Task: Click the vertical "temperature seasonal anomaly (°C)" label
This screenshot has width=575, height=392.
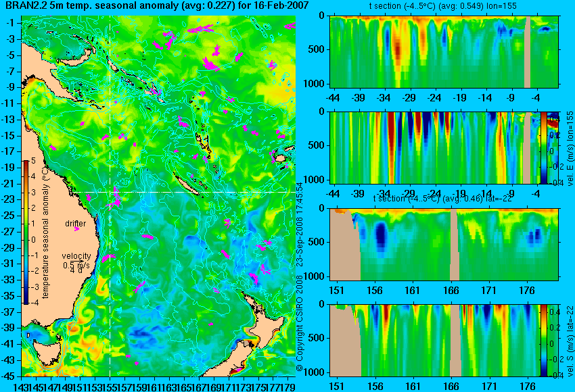Action: (45, 232)
